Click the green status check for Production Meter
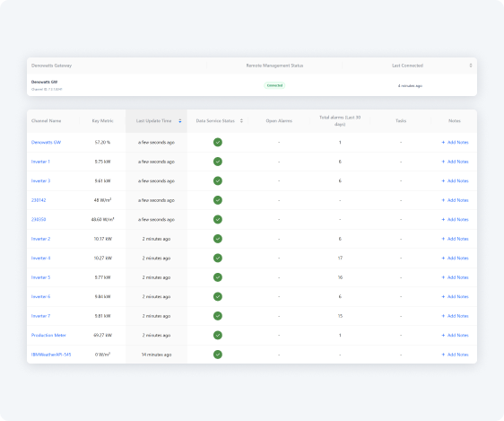Viewport: 504px width, 421px height. 218,335
